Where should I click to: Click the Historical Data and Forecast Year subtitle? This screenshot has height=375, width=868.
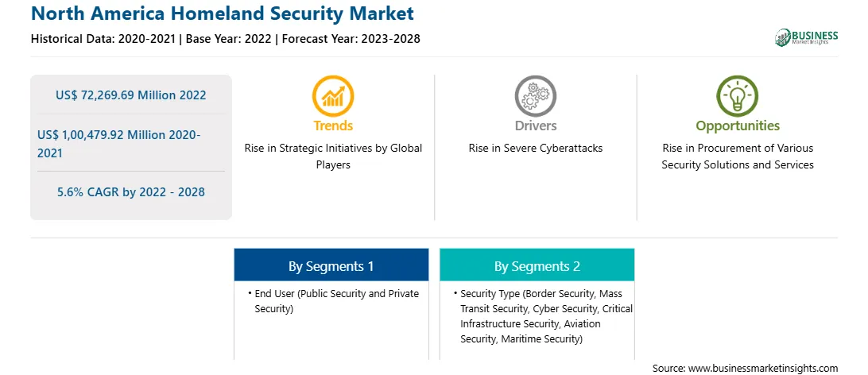point(225,39)
